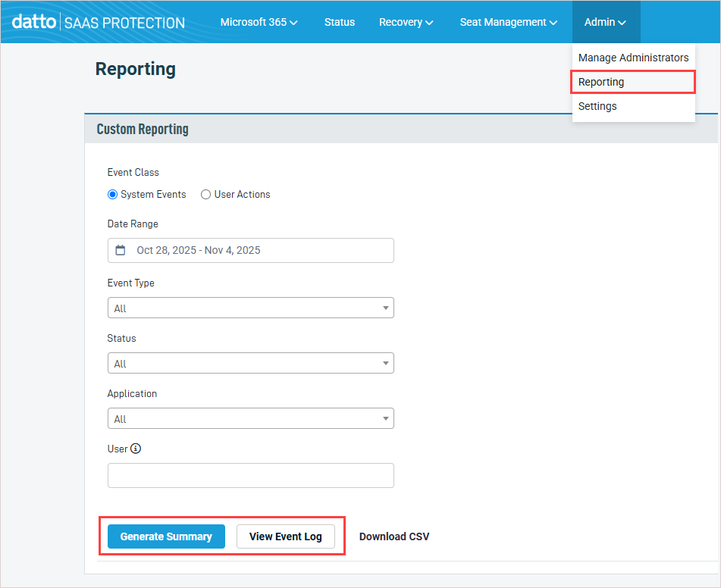
Task: Click into the User text field
Action: click(250, 475)
